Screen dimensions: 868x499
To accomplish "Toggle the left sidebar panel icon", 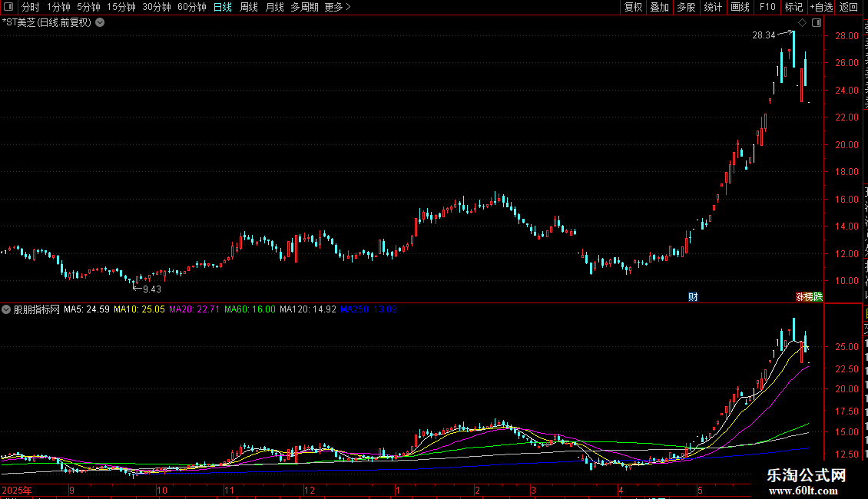I will coord(8,7).
